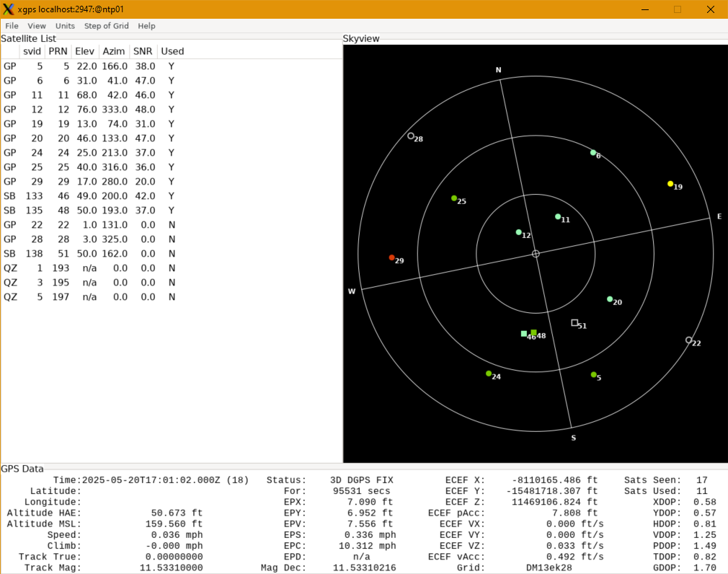Click the 3D DGPS FIX status value
This screenshot has height=574, width=728.
click(362, 480)
